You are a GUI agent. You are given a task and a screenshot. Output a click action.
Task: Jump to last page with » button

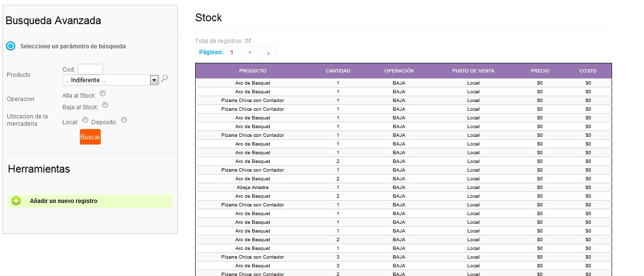(x=268, y=53)
